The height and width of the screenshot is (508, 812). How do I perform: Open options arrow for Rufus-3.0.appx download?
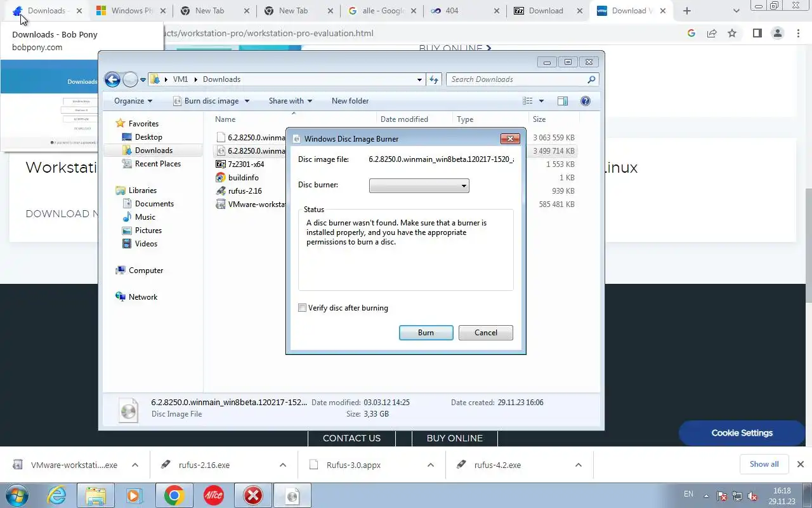[x=431, y=465]
